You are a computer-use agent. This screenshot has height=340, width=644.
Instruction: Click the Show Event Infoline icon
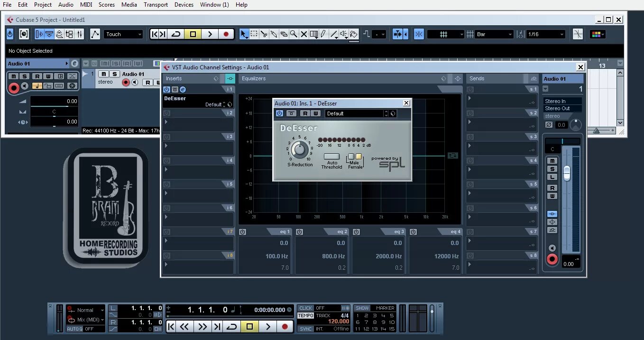[x=49, y=34]
